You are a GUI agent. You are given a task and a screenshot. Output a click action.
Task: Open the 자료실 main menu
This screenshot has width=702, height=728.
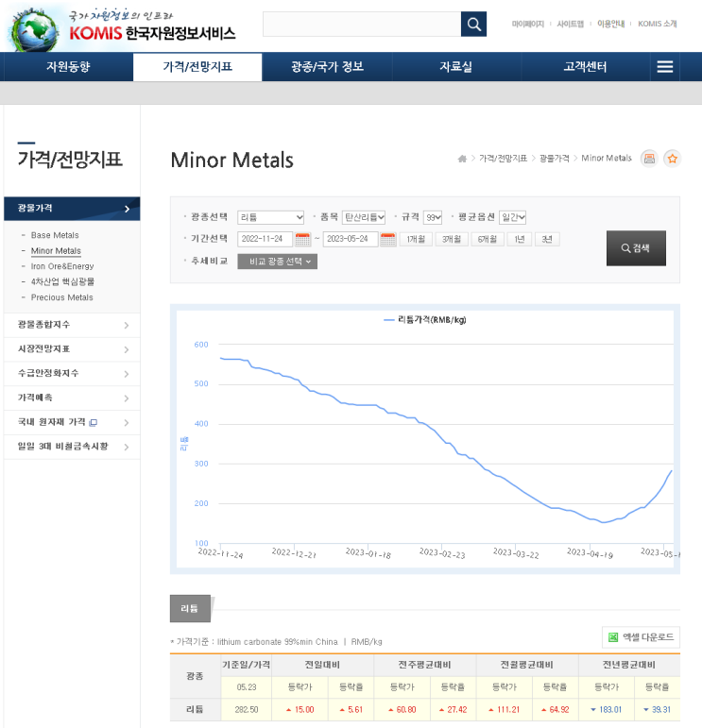456,67
